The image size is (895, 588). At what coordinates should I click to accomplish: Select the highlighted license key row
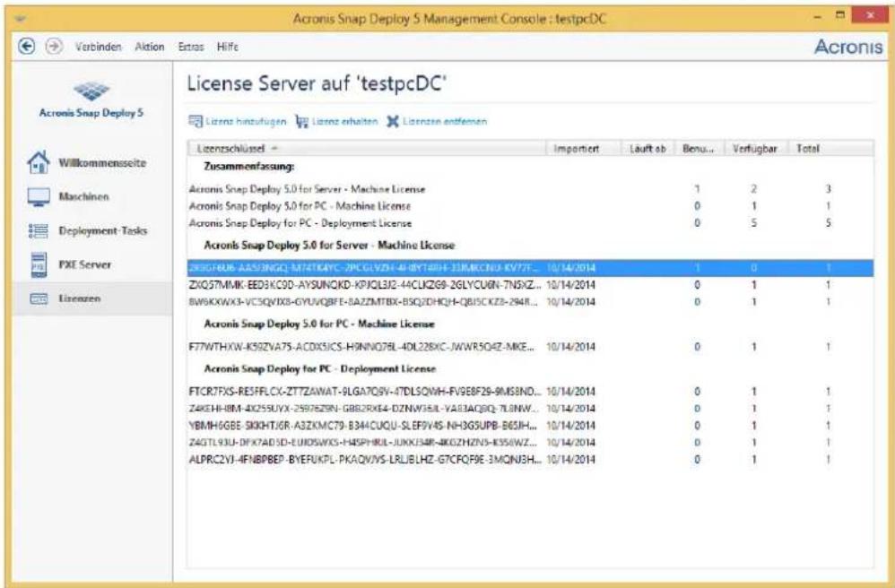(x=530, y=267)
